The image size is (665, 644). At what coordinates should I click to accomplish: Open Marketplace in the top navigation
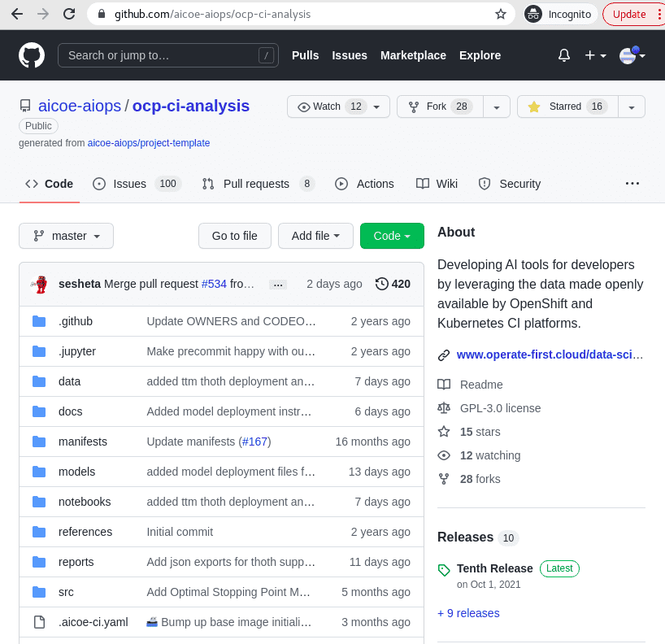[413, 55]
